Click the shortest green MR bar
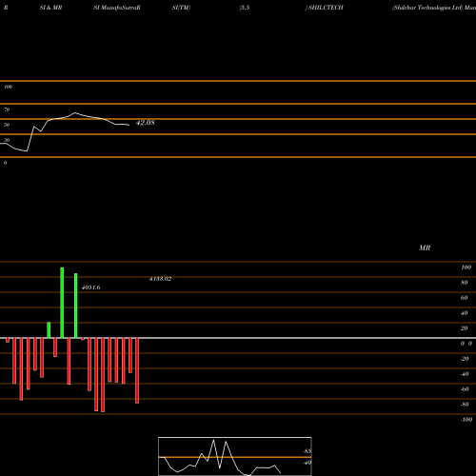Screen dimensions: 476x476 coord(49,330)
